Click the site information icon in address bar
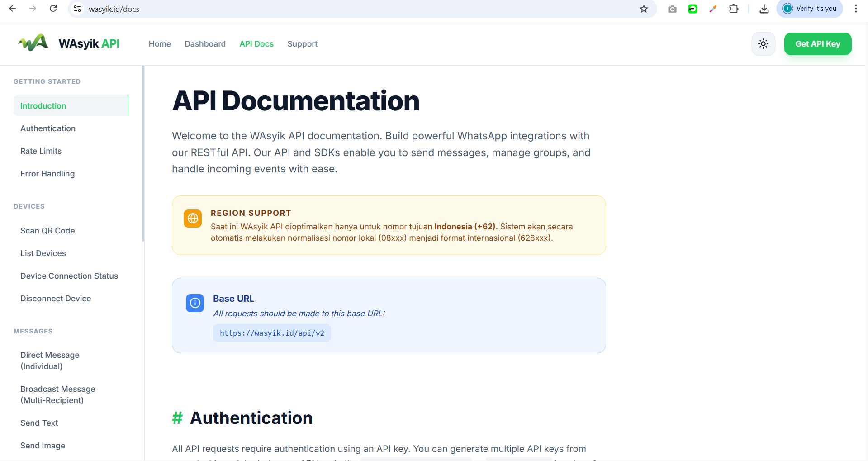The height and width of the screenshot is (461, 868). pos(77,9)
